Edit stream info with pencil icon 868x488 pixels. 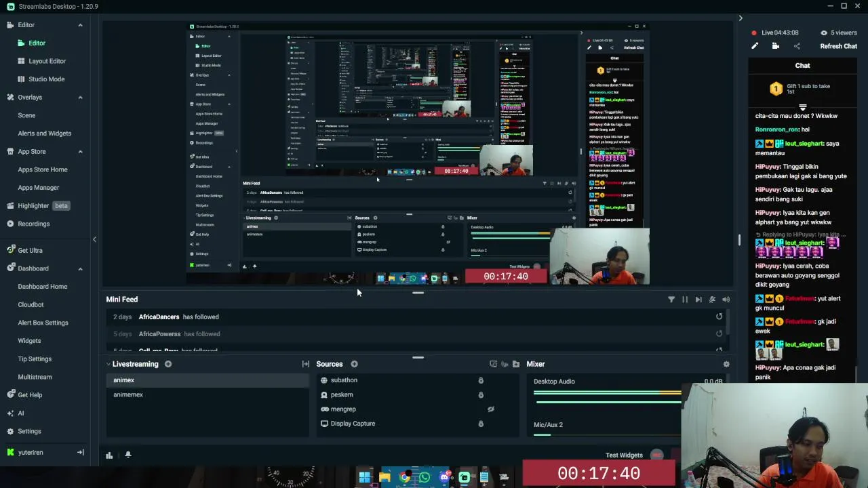[x=755, y=46]
